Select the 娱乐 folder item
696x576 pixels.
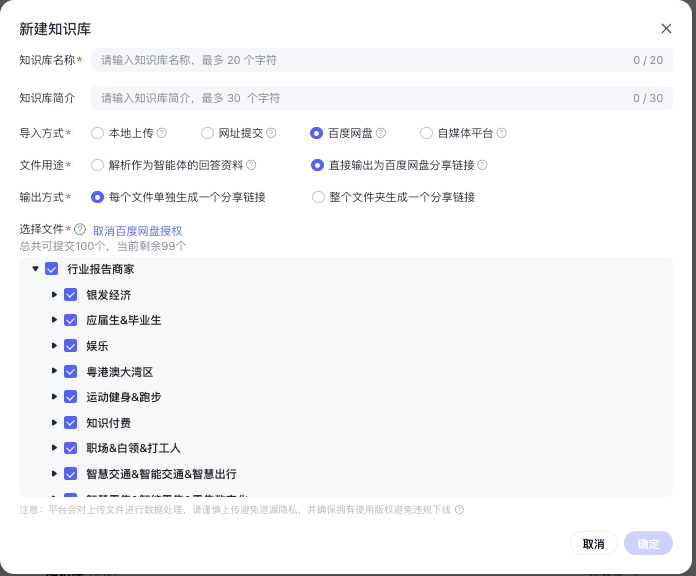[97, 346]
